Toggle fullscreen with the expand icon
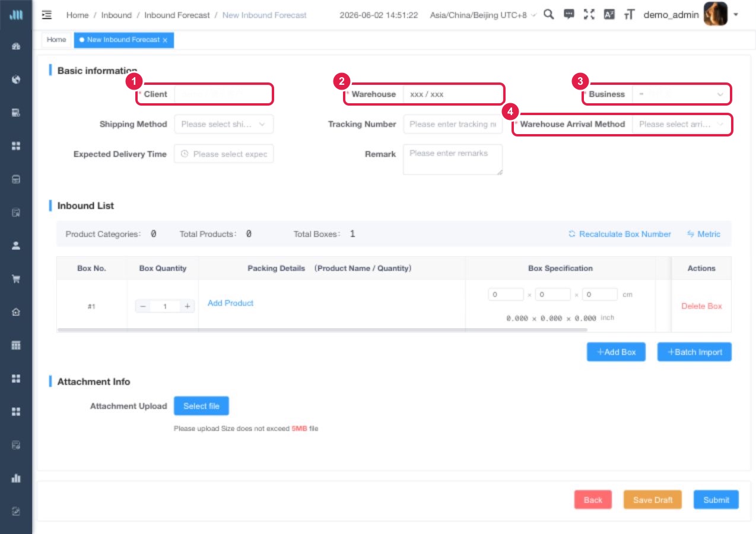Image resolution: width=756 pixels, height=534 pixels. (x=589, y=14)
